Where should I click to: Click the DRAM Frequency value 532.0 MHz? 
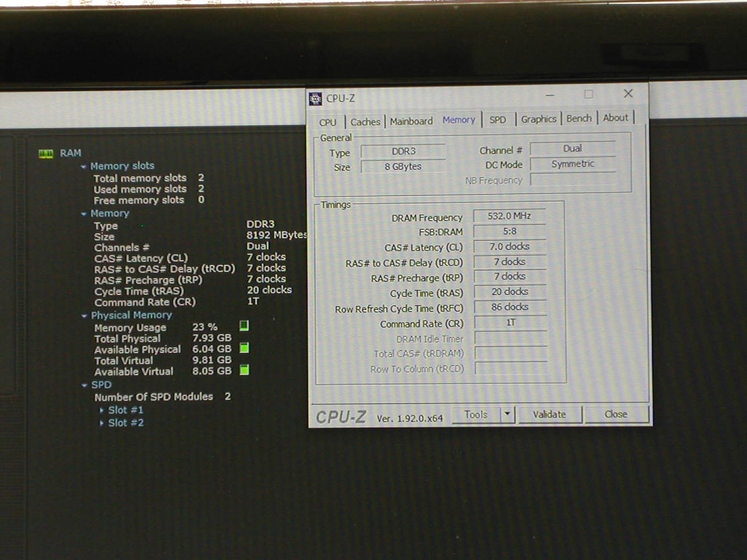point(509,216)
